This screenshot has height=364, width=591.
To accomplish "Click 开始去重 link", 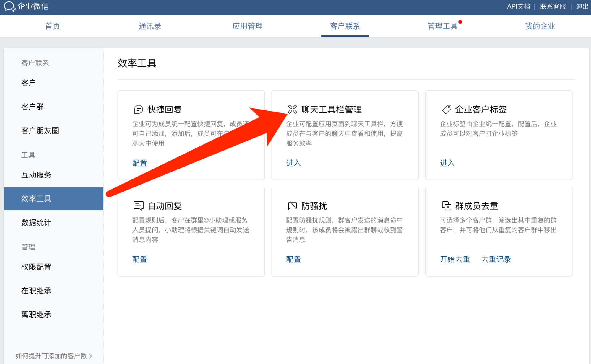I will [x=455, y=259].
